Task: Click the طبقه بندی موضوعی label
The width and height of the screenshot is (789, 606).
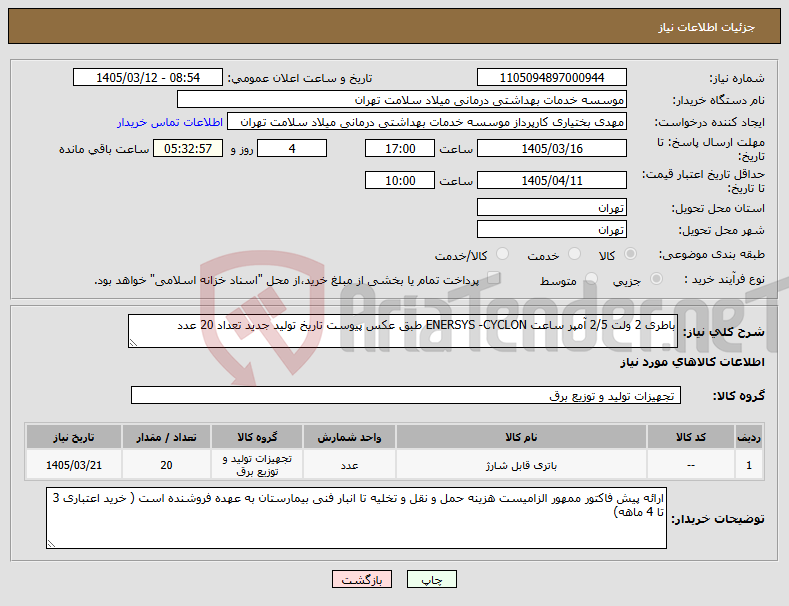Action: pos(712,254)
